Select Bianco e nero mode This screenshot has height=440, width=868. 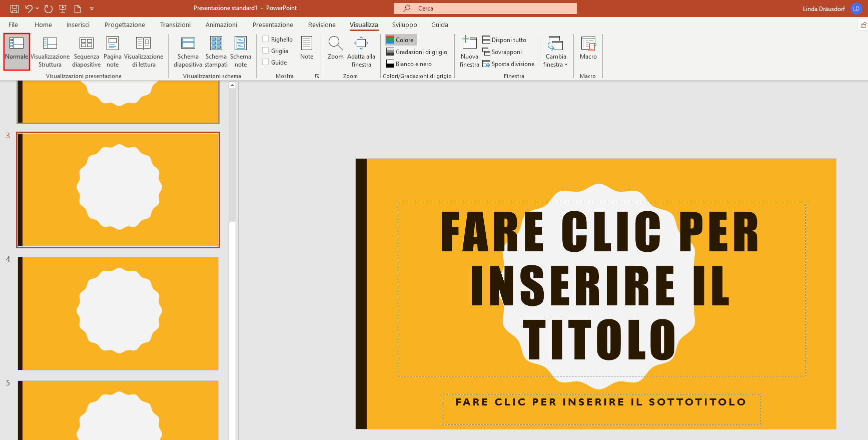click(x=409, y=64)
